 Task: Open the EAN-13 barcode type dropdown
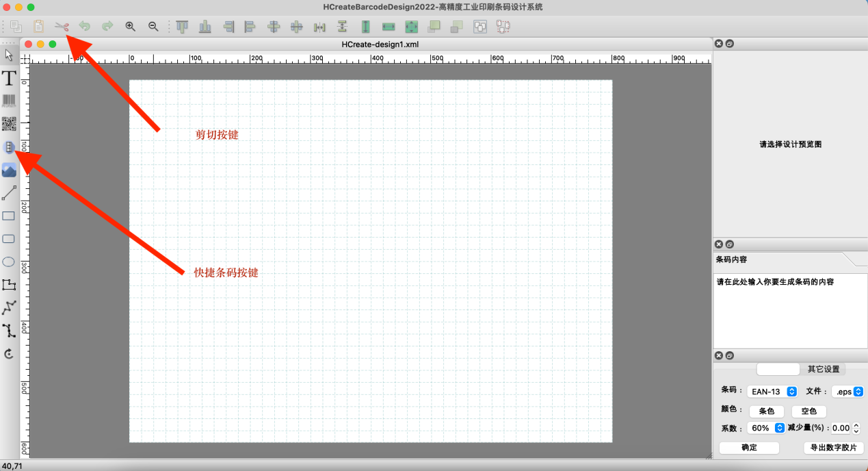coord(772,392)
